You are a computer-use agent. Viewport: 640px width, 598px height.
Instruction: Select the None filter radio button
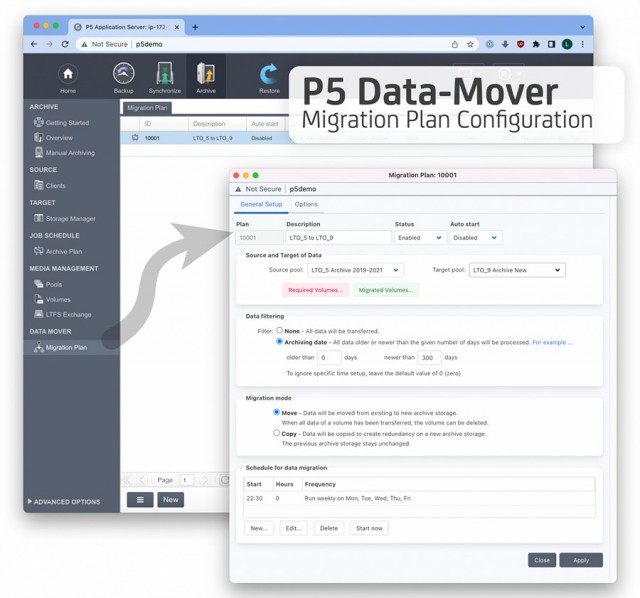click(x=279, y=330)
